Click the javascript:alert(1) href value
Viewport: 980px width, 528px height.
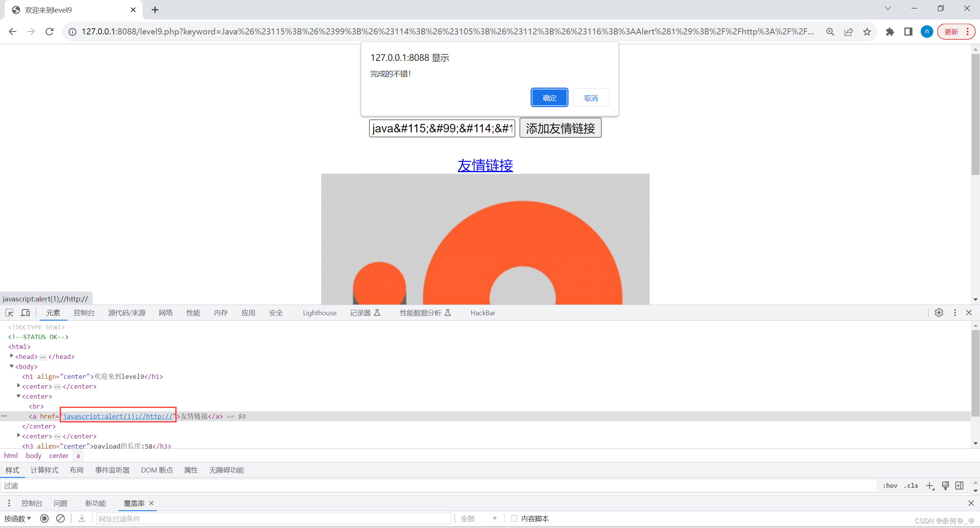tap(118, 416)
